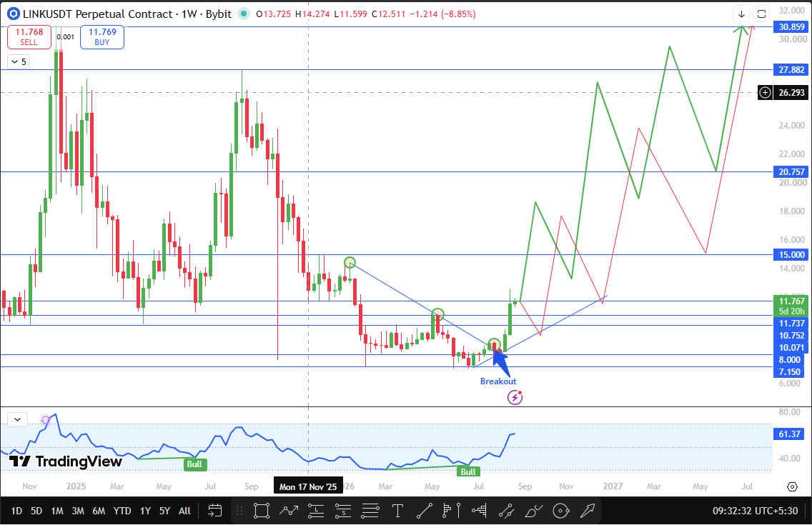Click the plus icon on price crosshair
The width and height of the screenshot is (812, 525).
(765, 93)
